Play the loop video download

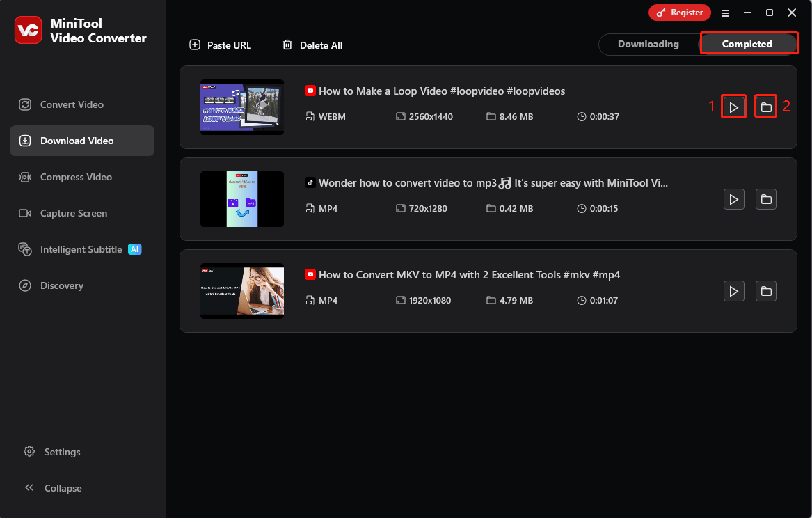(x=733, y=106)
